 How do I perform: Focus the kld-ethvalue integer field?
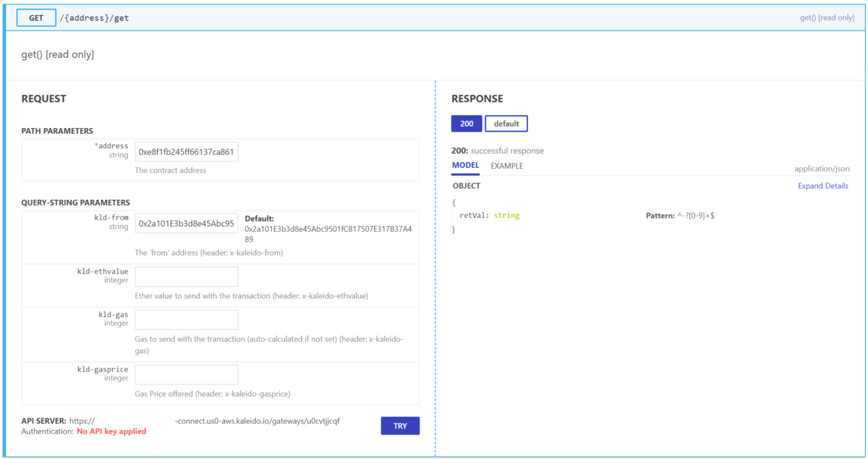[187, 277]
